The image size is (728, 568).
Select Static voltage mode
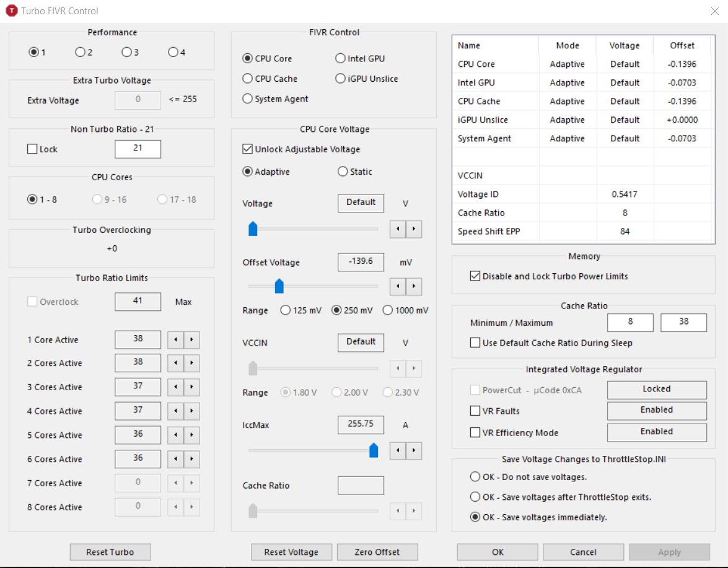click(343, 172)
